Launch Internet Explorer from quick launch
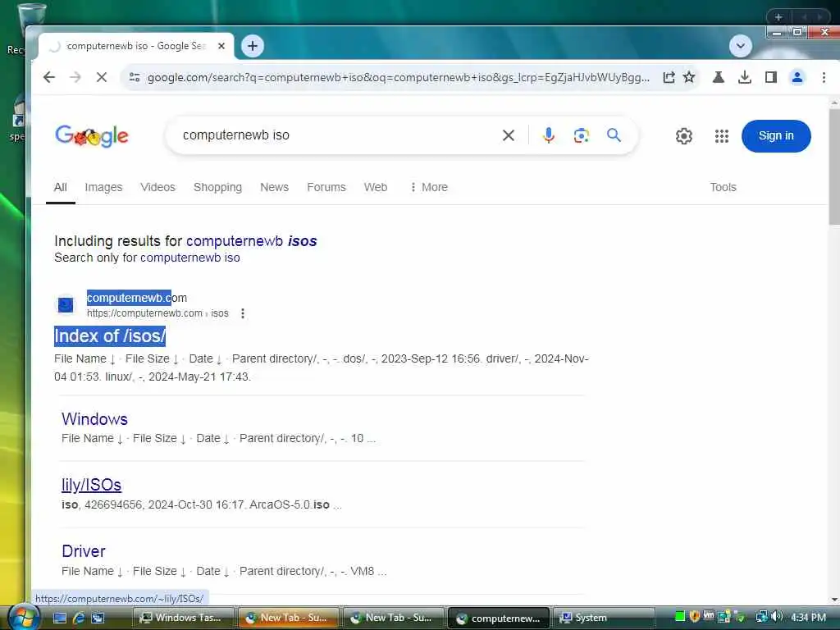The height and width of the screenshot is (630, 840). coord(78,618)
